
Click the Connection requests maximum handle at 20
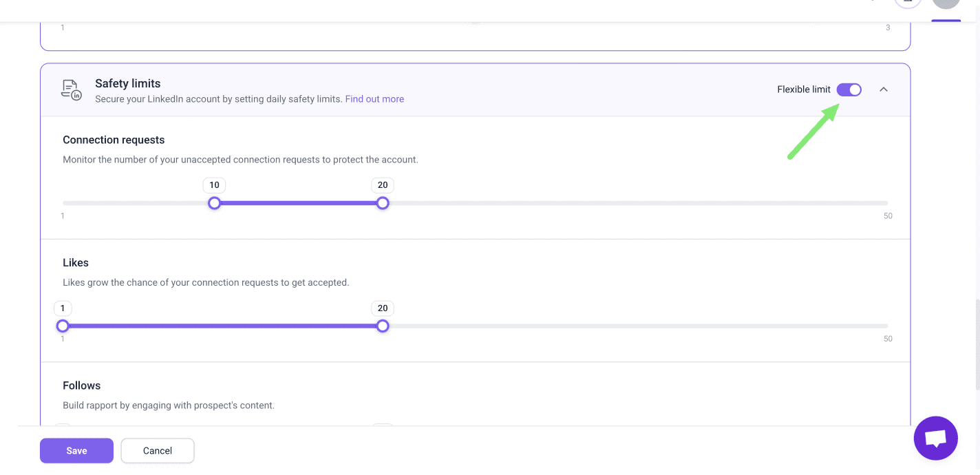pyautogui.click(x=383, y=203)
